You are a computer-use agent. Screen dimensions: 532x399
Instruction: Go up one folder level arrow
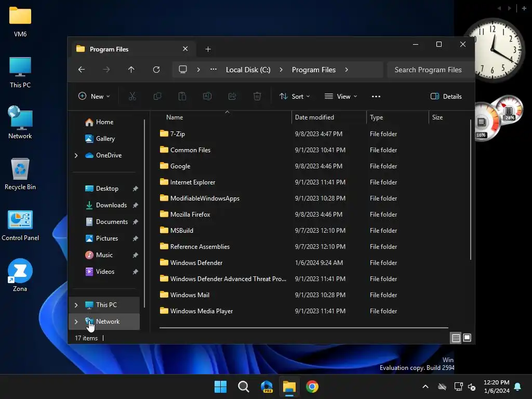[x=131, y=70]
